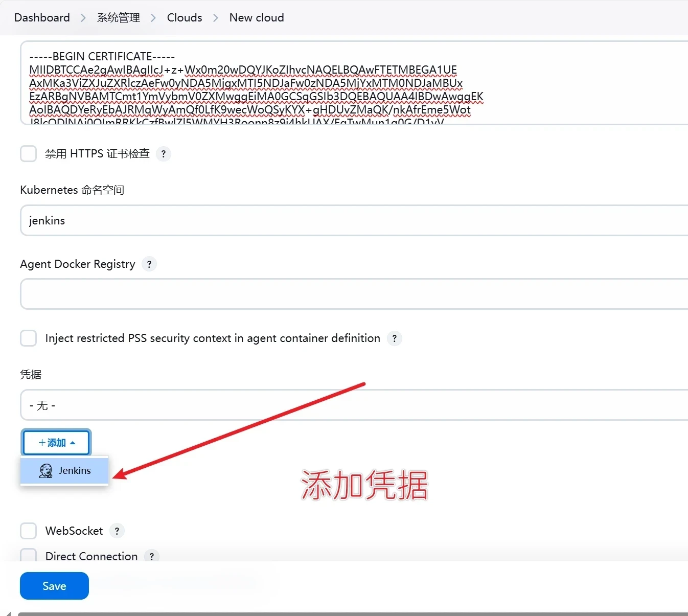Screen dimensions: 688x616
Task: Click the Jenkins butler icon in dropdown
Action: 46,471
